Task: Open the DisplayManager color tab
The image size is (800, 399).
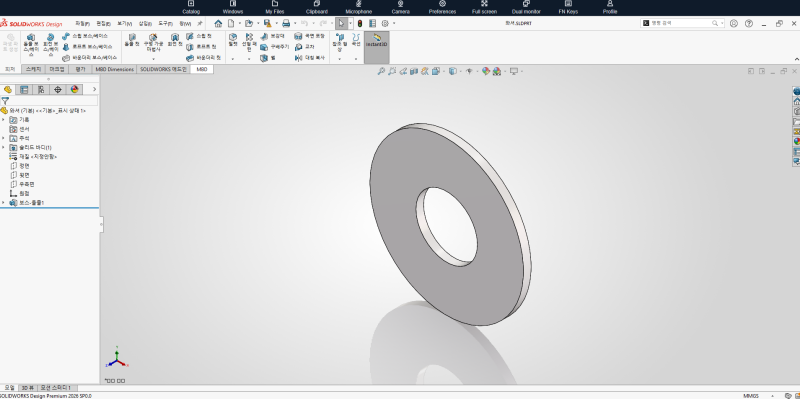Action: (75, 90)
